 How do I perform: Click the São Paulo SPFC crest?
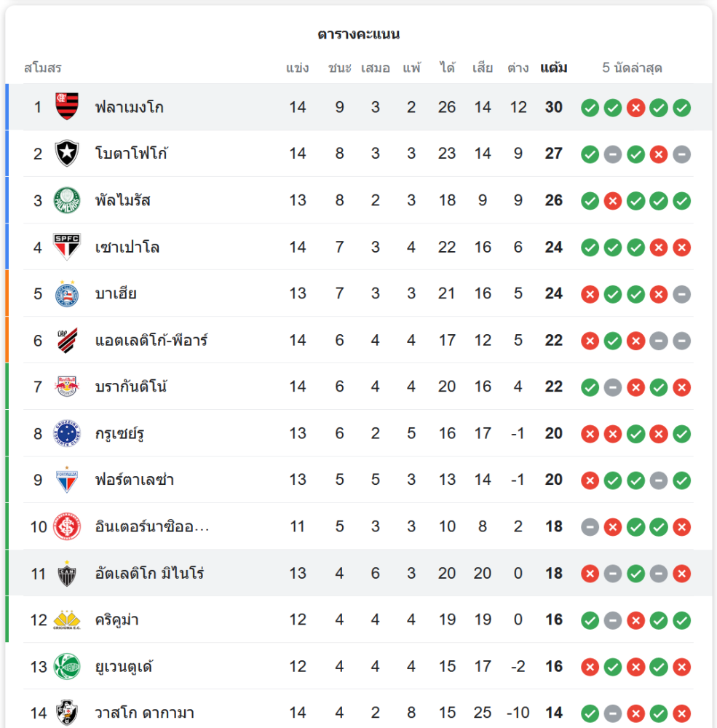[67, 247]
